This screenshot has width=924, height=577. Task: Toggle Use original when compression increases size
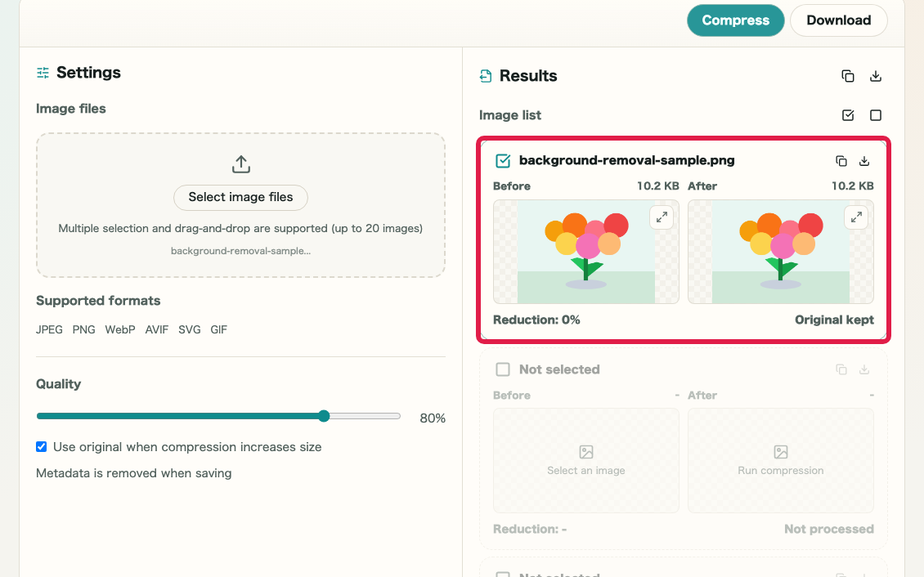click(41, 447)
